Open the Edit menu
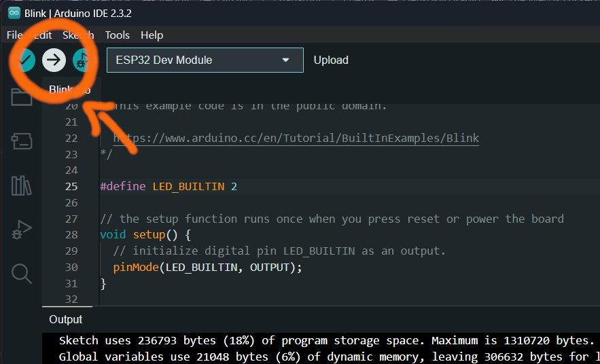Viewport: 600px width, 364px height. [43, 35]
